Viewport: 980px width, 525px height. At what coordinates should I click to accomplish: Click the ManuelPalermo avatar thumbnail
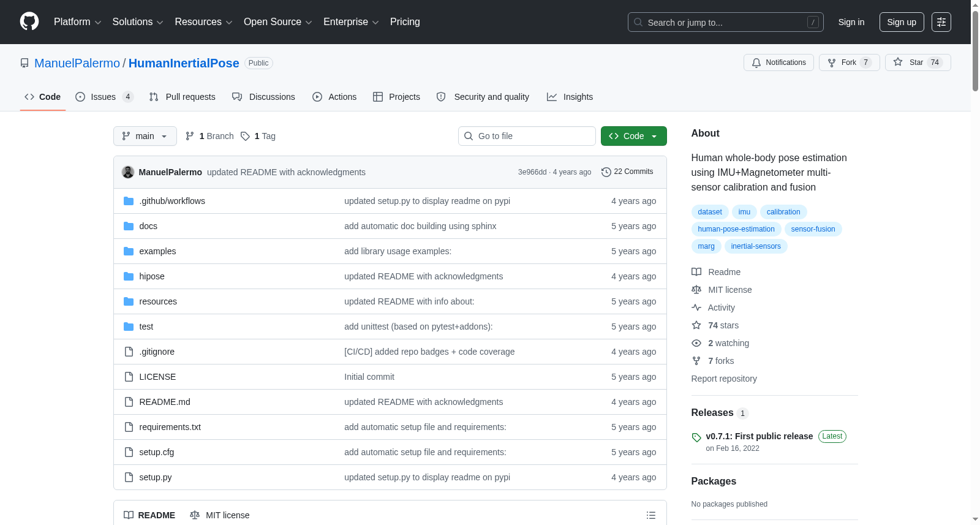point(128,172)
